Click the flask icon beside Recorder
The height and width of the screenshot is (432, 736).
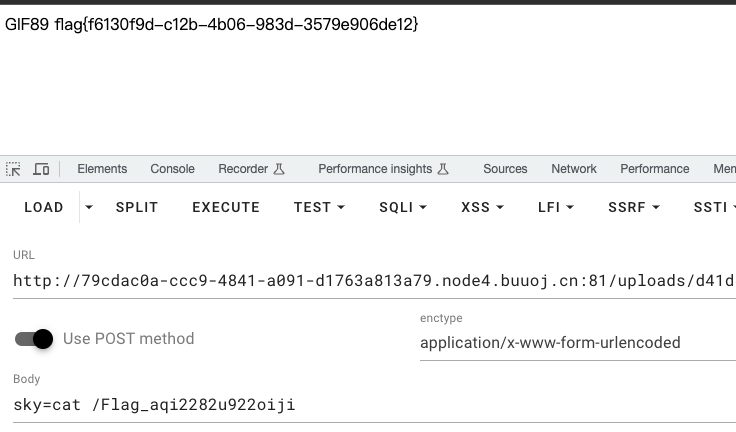click(279, 169)
